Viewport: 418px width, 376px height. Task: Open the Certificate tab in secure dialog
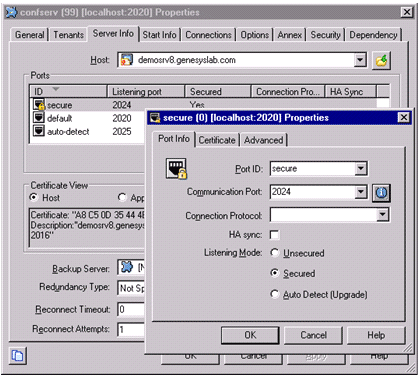[x=217, y=140]
